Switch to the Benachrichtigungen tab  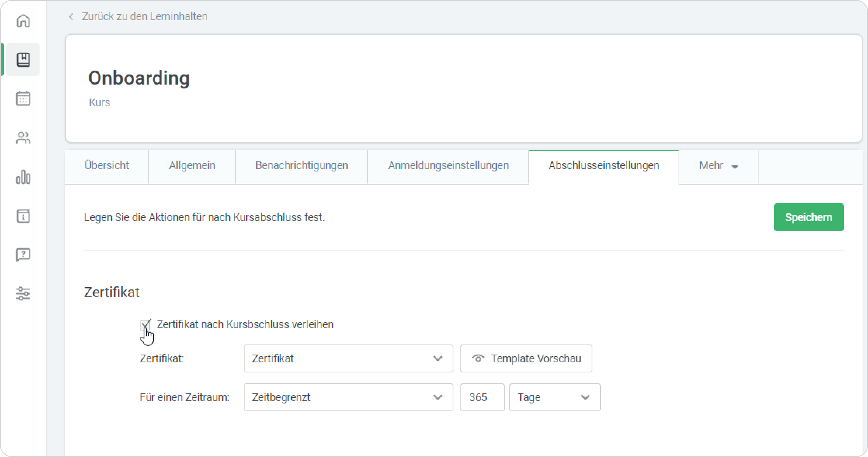301,166
